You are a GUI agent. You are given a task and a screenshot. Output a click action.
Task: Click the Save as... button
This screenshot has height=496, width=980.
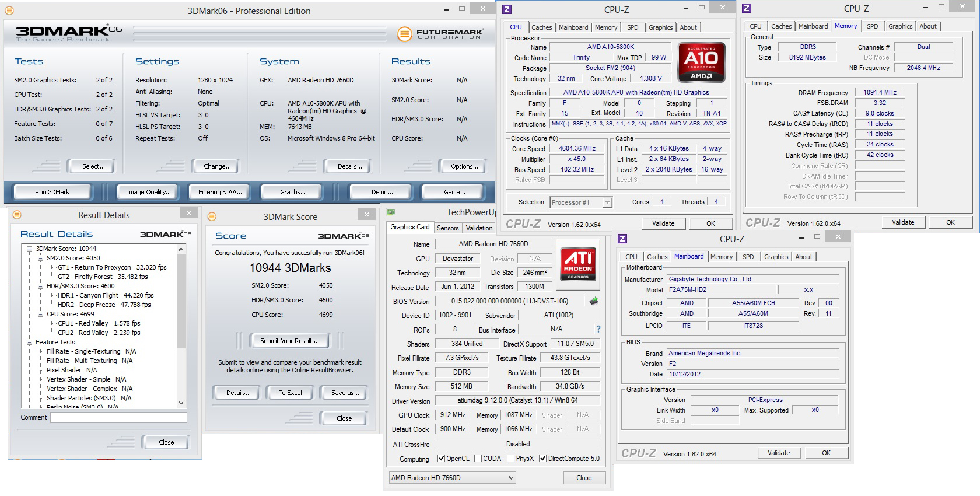[x=345, y=393]
